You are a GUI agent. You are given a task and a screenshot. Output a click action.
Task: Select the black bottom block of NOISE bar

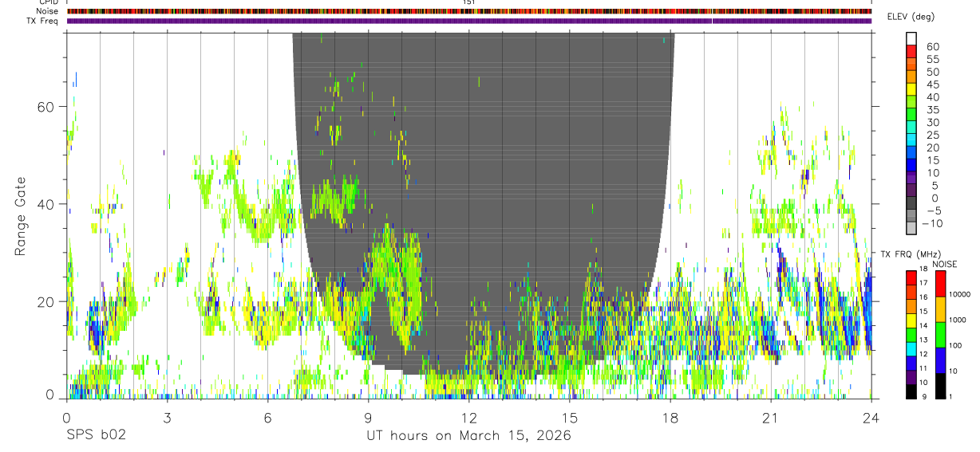tap(939, 386)
